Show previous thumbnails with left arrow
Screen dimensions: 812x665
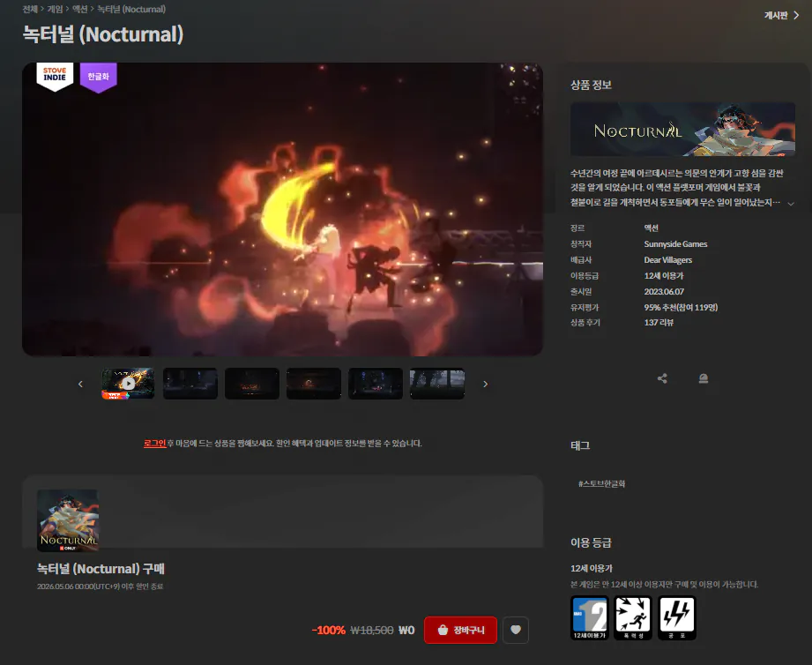coord(80,384)
